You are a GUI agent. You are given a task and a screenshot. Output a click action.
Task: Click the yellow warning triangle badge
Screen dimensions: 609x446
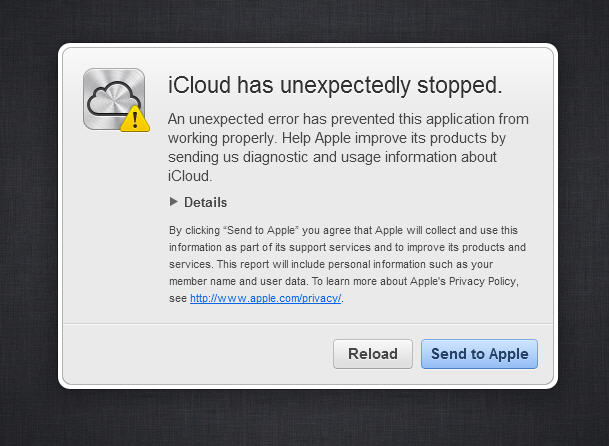click(x=135, y=119)
